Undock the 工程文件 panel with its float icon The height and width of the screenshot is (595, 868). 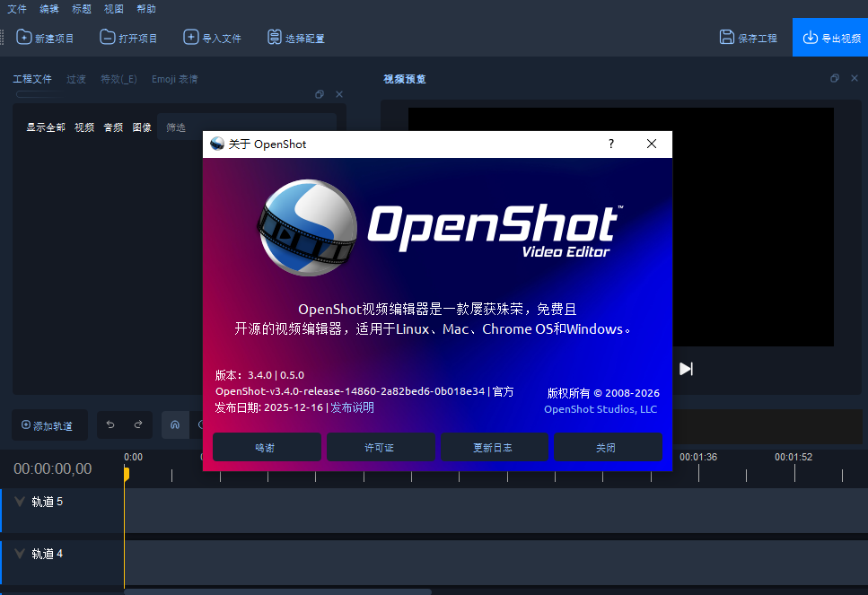point(320,94)
